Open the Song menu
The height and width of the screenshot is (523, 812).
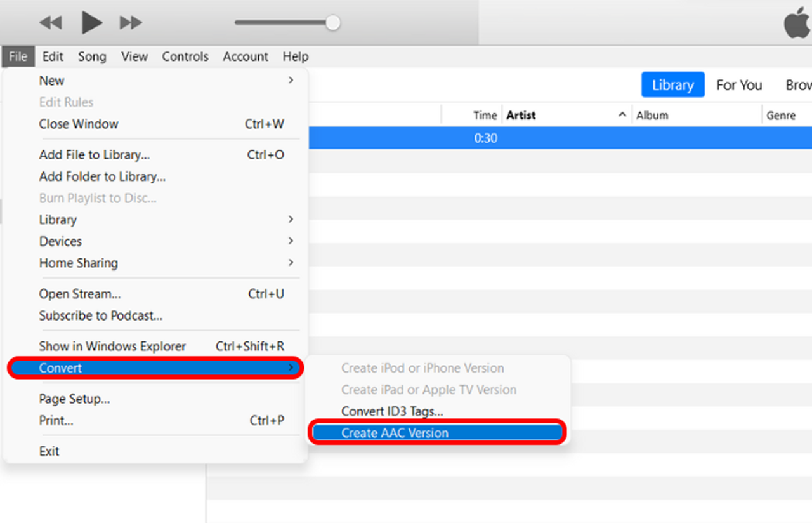pos(92,56)
